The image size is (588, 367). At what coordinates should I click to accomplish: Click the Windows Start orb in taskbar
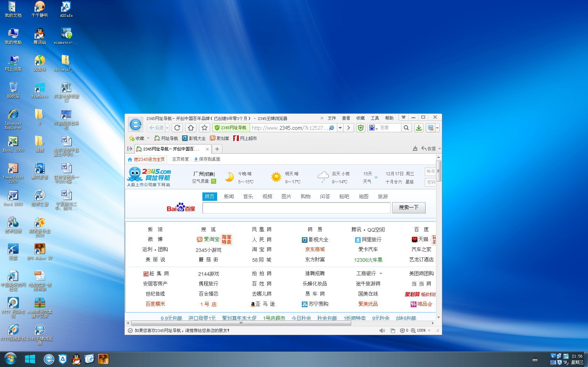click(11, 359)
